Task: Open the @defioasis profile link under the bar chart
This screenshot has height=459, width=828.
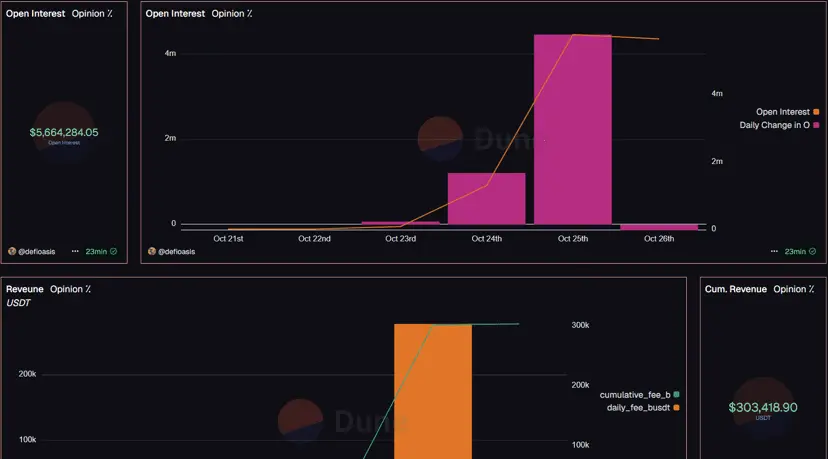Action: (x=176, y=251)
